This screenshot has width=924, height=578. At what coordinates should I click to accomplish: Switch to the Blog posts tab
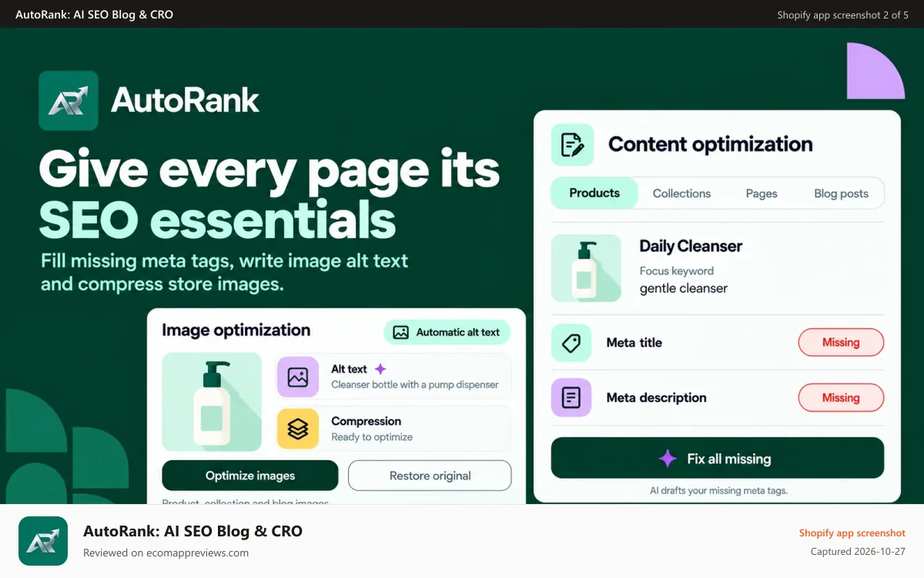pyautogui.click(x=841, y=193)
